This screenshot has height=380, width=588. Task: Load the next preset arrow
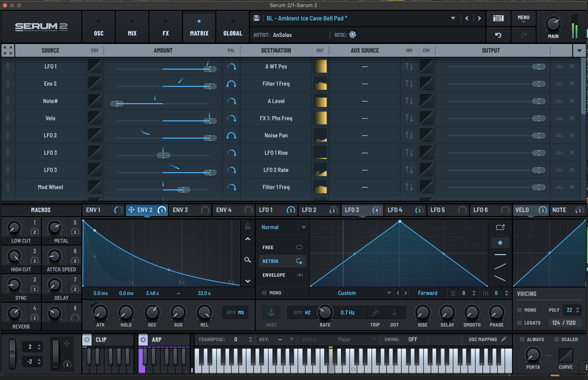[x=479, y=18]
